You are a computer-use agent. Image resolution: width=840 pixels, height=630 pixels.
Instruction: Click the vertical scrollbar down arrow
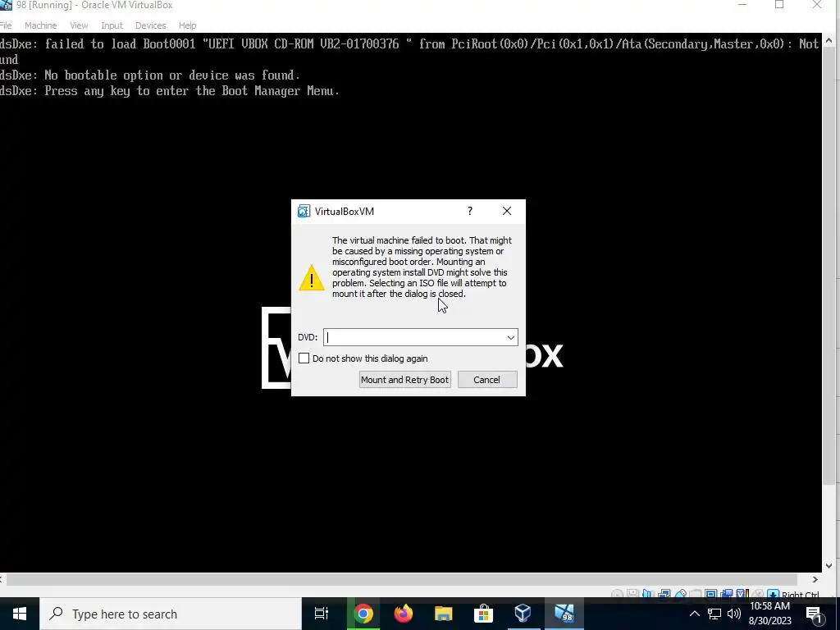829,566
